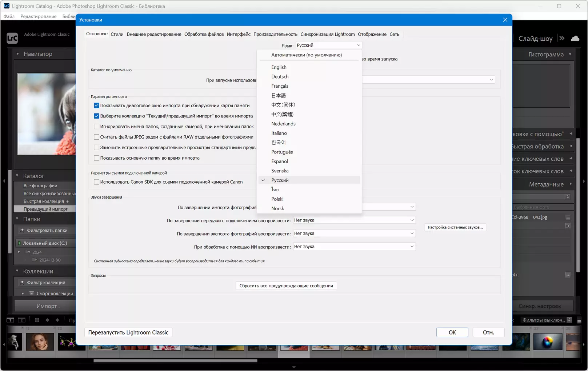Screen dimensions: 588x371
Task: Open the second window '2' monitor icon
Action: pyautogui.click(x=22, y=320)
